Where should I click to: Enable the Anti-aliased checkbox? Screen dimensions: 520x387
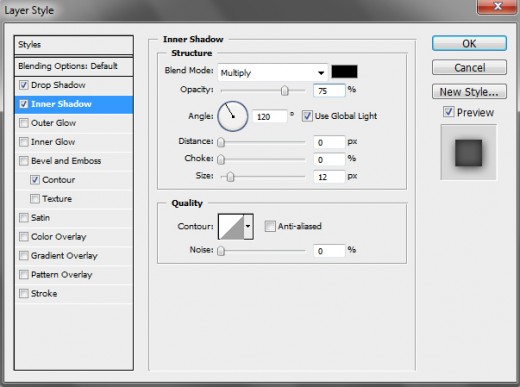click(x=270, y=226)
